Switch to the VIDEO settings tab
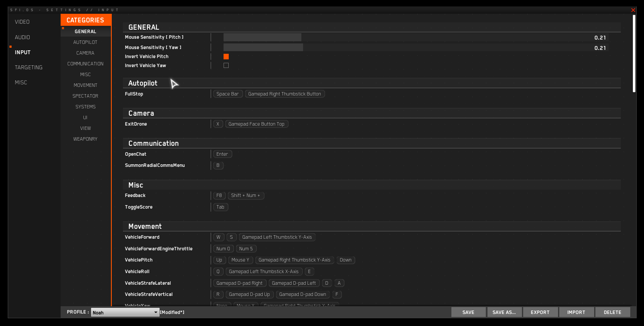Viewport: 644px width, 326px height. click(22, 22)
